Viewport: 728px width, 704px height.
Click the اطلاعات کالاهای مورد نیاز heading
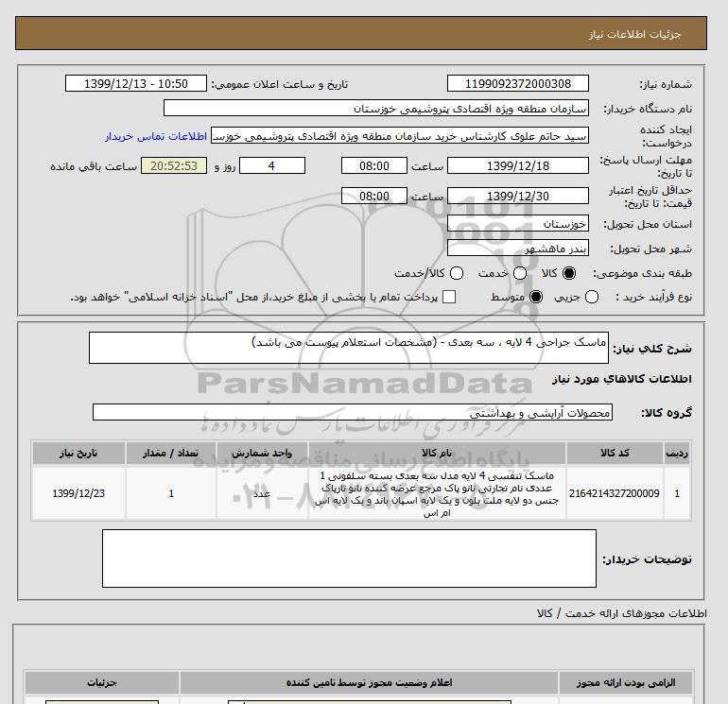point(622,379)
